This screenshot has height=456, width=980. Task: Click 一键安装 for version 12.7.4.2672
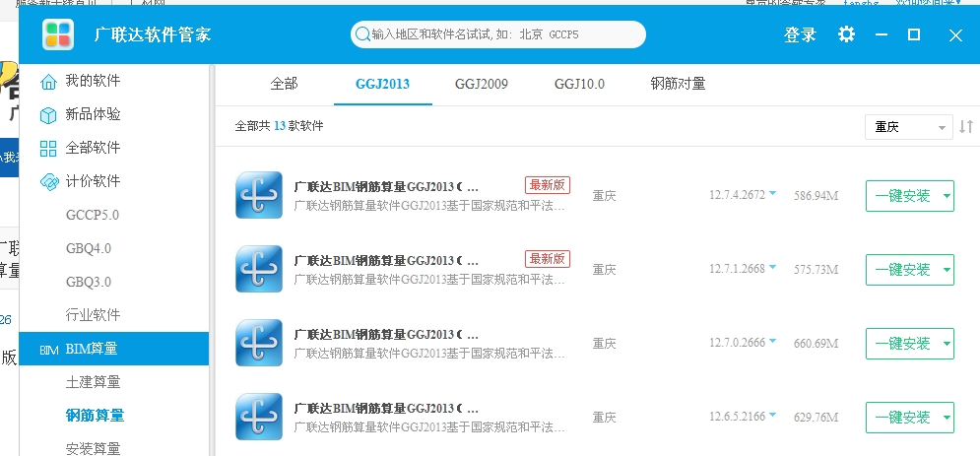[x=902, y=196]
